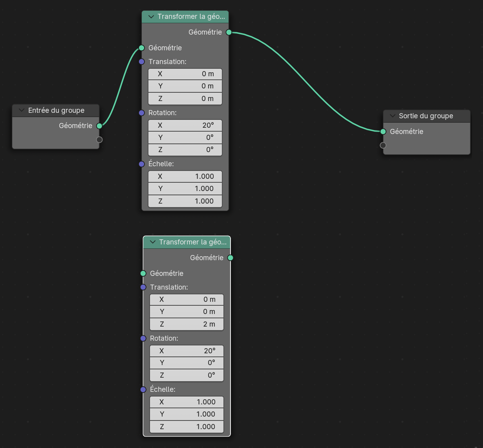Click Rotation vector socket on upper Transformer node

tap(142, 113)
